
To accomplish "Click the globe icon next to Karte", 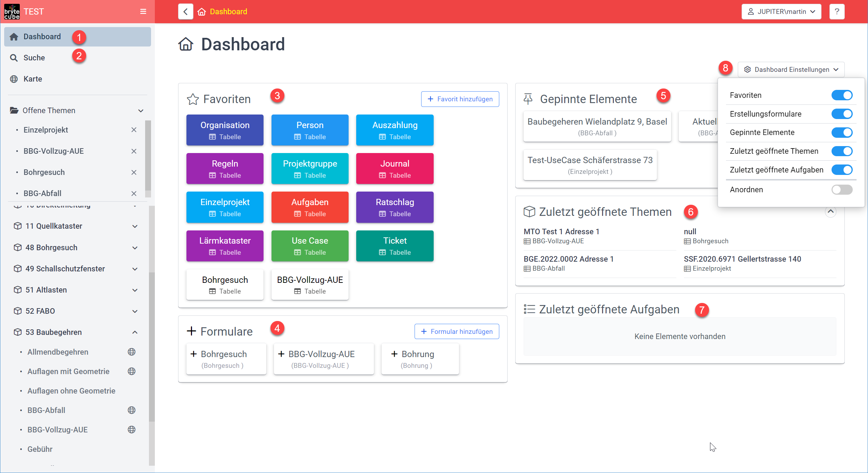I will (x=14, y=79).
